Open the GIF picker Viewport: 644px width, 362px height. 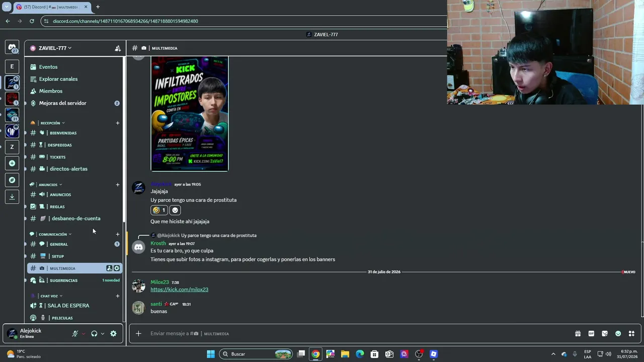pos(591,333)
